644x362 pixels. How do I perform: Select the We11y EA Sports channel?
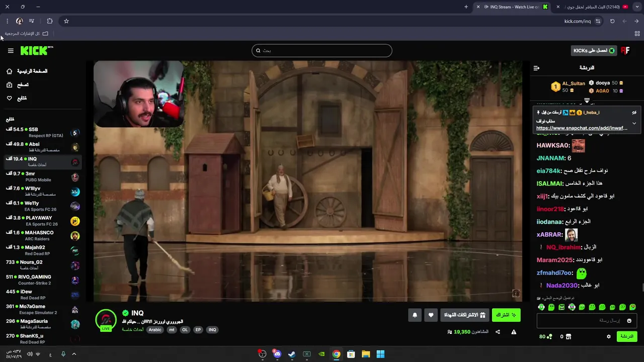[42, 206]
